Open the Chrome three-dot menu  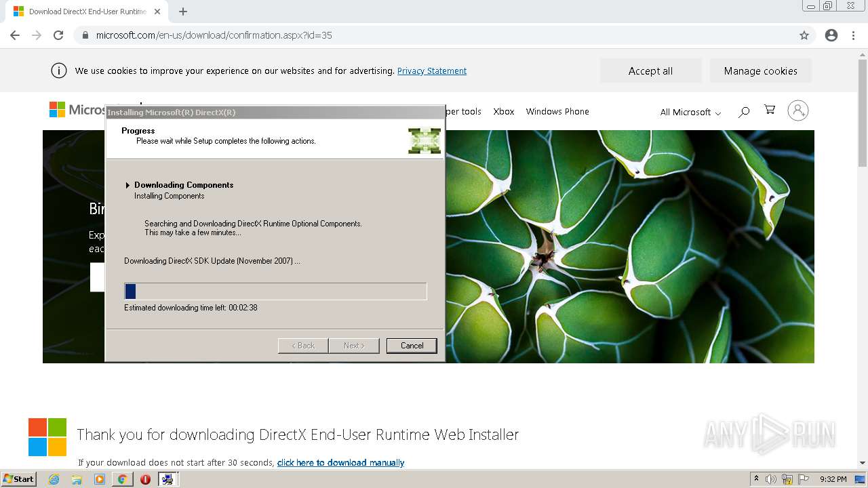[854, 35]
